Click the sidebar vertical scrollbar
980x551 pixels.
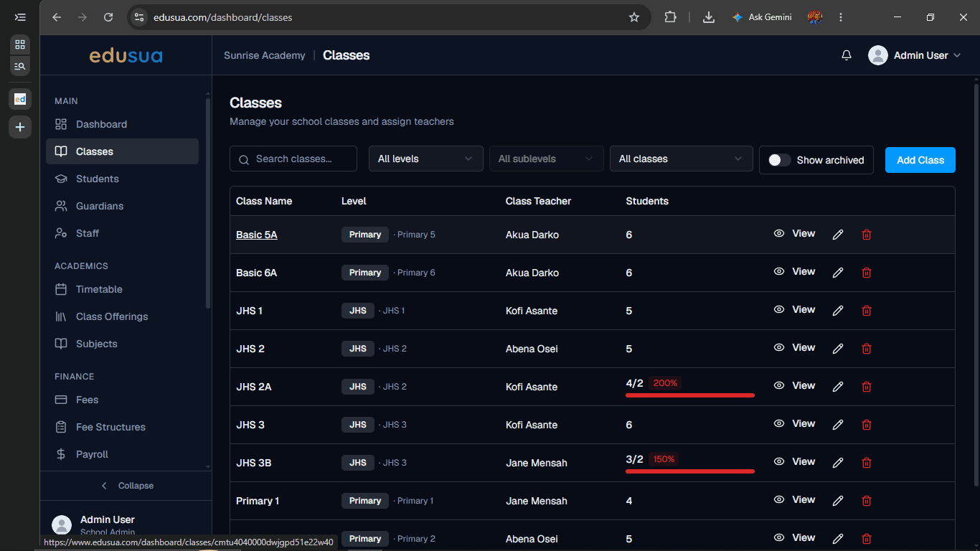tap(208, 204)
